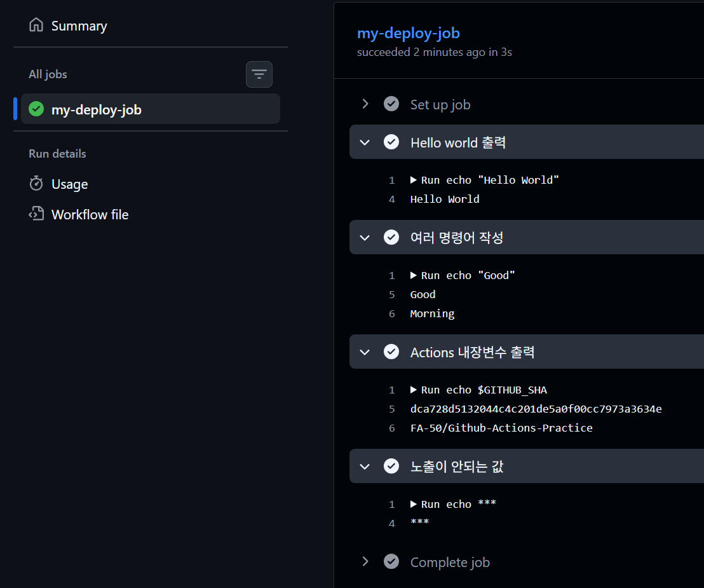The height and width of the screenshot is (588, 704).
Task: Click the 노출이 안되는 값 step header
Action: click(527, 466)
